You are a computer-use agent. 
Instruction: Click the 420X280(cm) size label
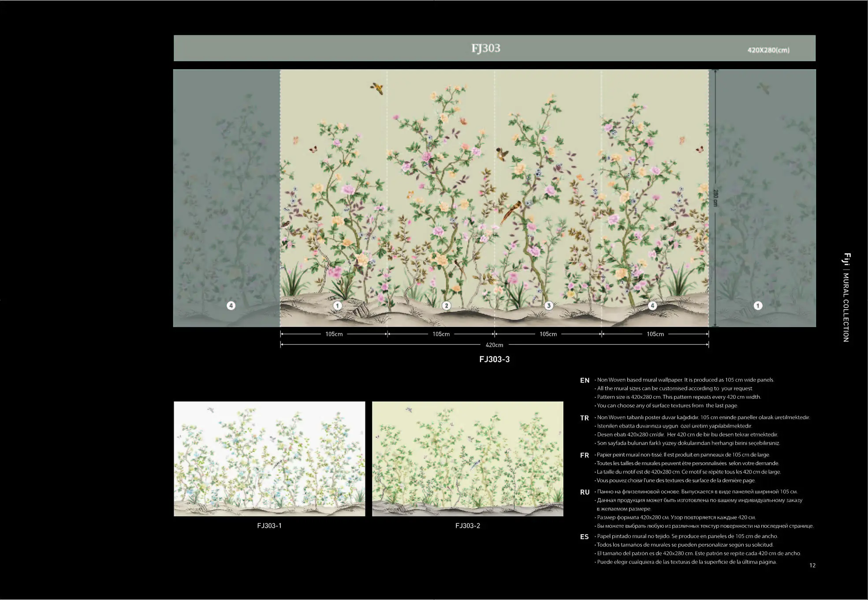pyautogui.click(x=768, y=50)
